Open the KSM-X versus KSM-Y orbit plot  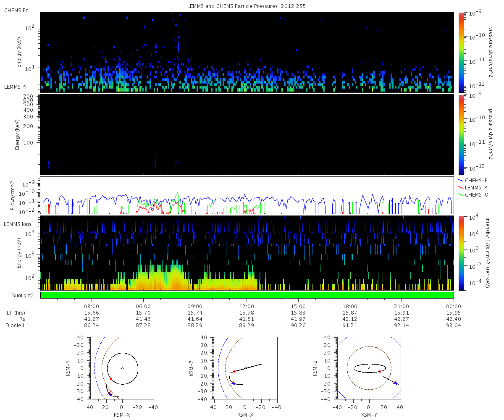click(122, 368)
